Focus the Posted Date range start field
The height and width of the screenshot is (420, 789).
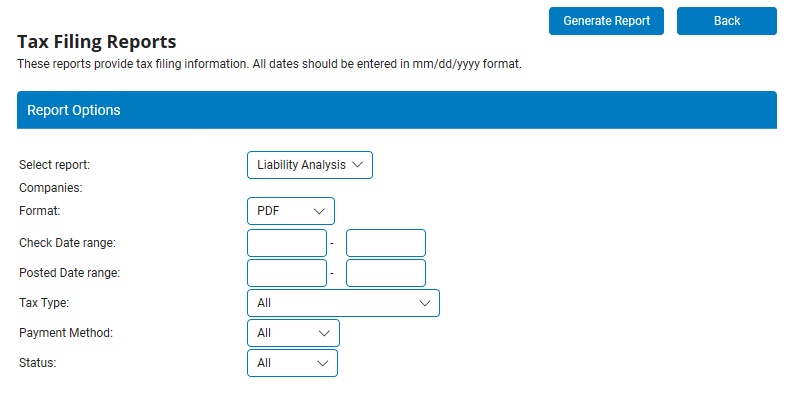[287, 273]
